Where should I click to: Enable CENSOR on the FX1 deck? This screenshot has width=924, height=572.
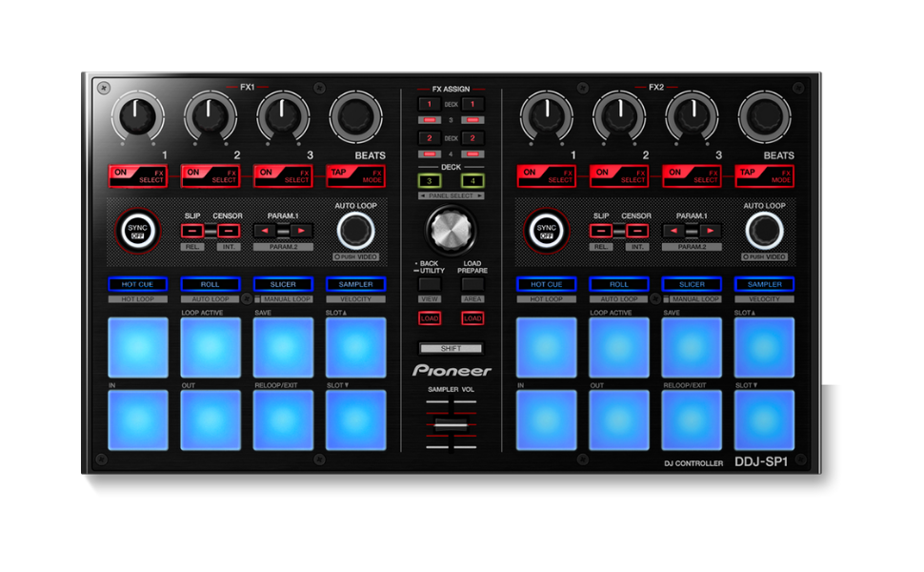228,231
